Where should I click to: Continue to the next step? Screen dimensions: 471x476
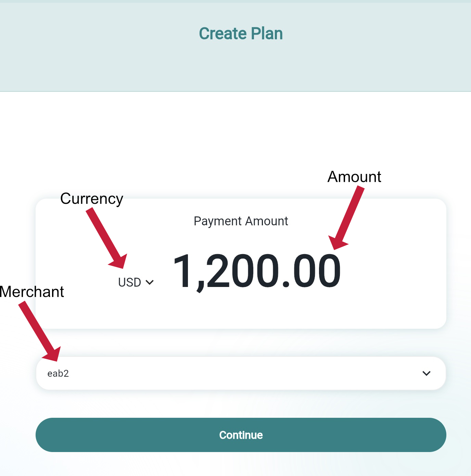tap(241, 435)
